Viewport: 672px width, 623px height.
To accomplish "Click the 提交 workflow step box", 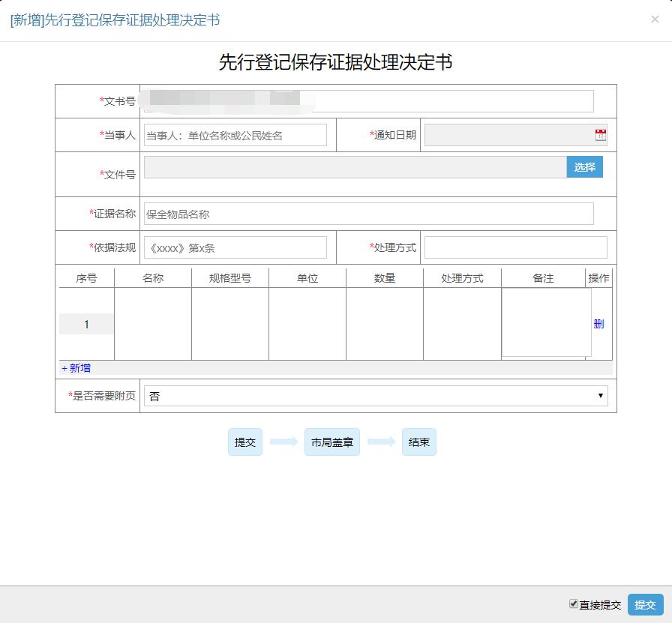I will point(245,442).
